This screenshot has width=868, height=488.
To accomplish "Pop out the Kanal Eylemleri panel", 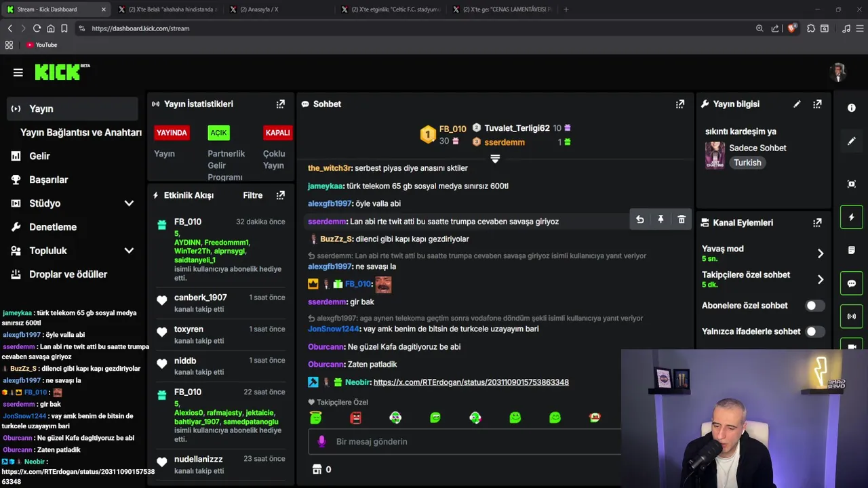I will click(x=817, y=222).
